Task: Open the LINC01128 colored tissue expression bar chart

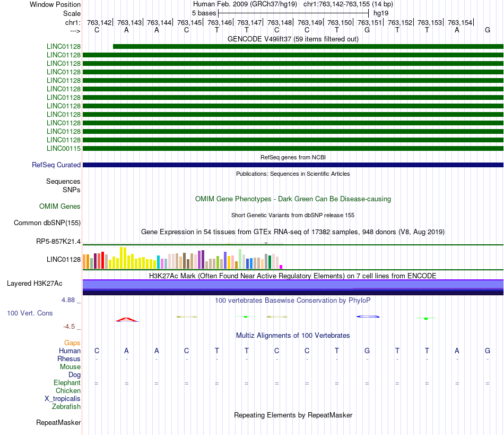Action: coord(183,258)
